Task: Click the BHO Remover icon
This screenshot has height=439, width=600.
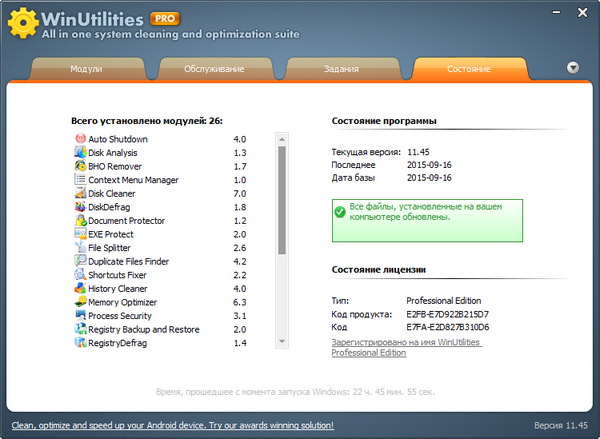Action: 80,166
